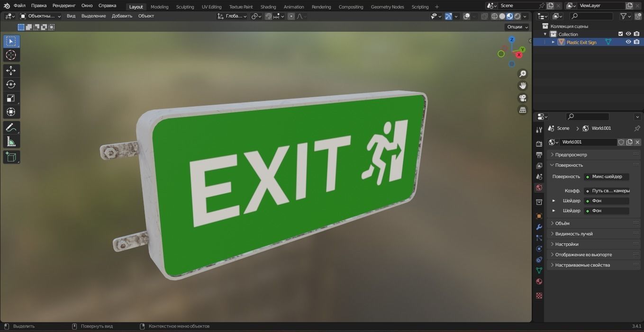The height and width of the screenshot is (332, 644).
Task: Click the Blender logo menu icon
Action: point(7,6)
